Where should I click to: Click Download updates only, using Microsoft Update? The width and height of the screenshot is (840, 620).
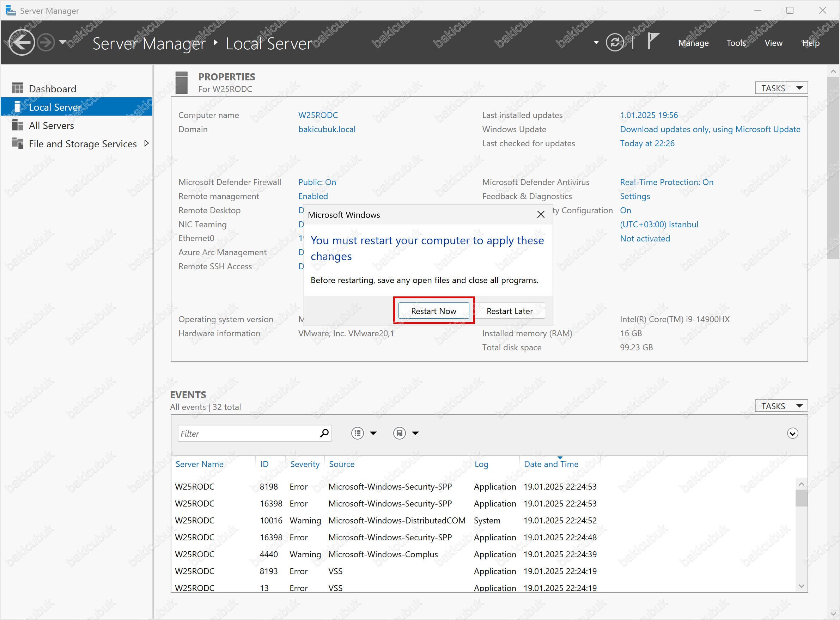(x=710, y=129)
